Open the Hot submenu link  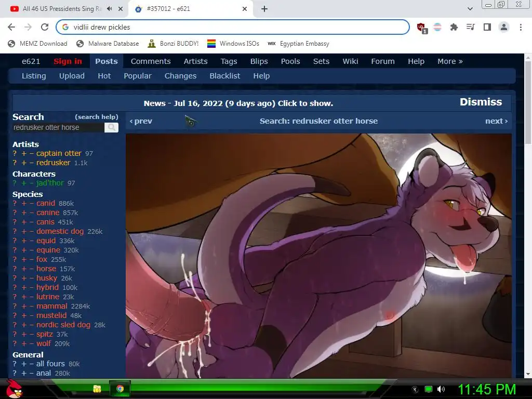[x=104, y=76]
